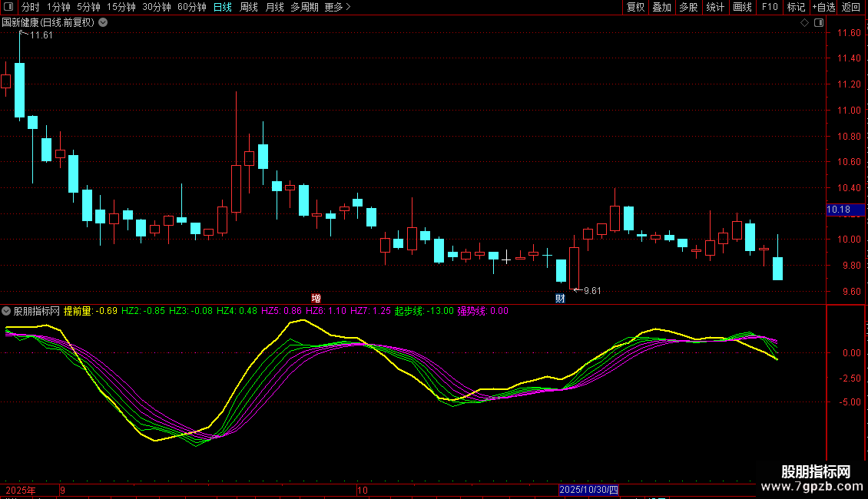Click the 提前量: -0.69 indicator value
This screenshot has width=868, height=499.
[x=90, y=311]
